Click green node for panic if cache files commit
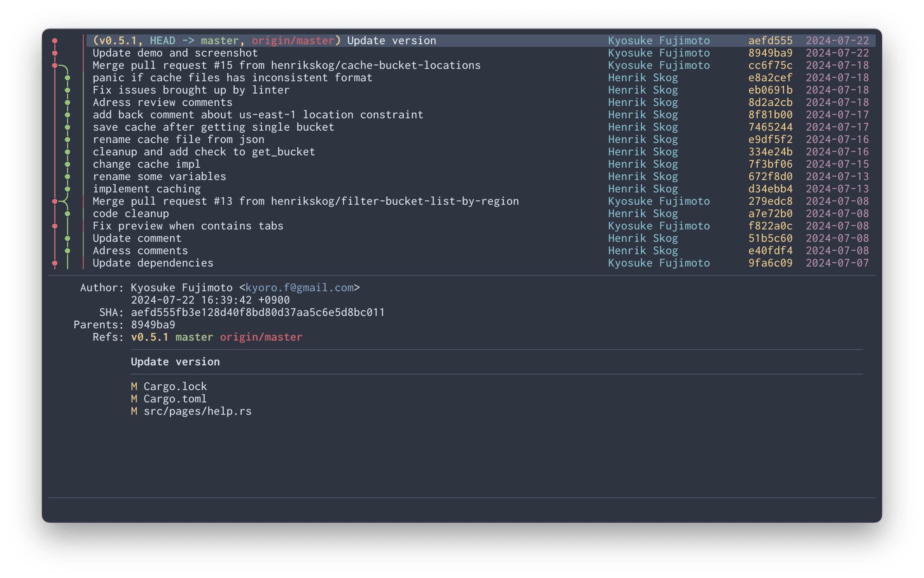This screenshot has width=924, height=578. pyautogui.click(x=68, y=78)
